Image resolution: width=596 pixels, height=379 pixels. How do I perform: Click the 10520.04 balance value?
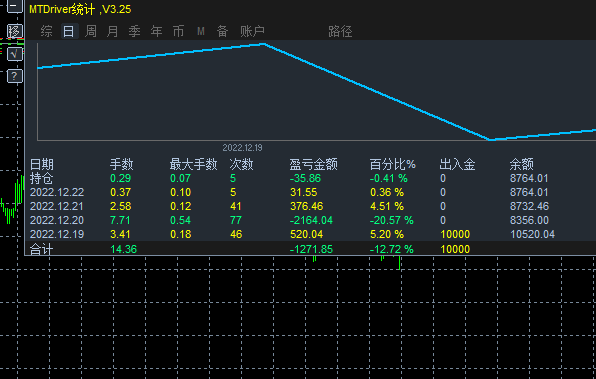coord(532,234)
